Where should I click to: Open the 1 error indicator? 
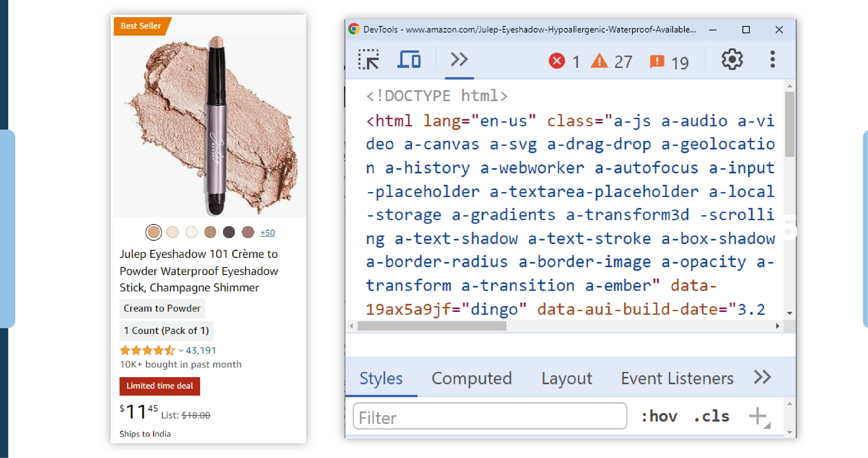point(564,62)
